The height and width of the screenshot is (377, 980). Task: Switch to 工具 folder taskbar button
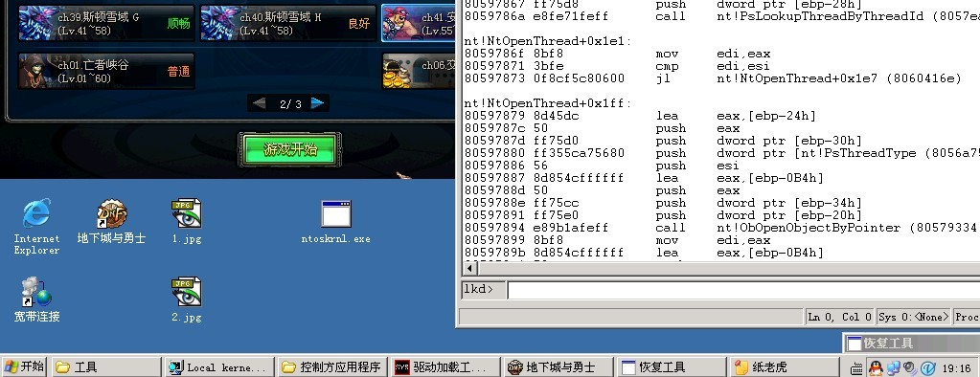click(106, 367)
